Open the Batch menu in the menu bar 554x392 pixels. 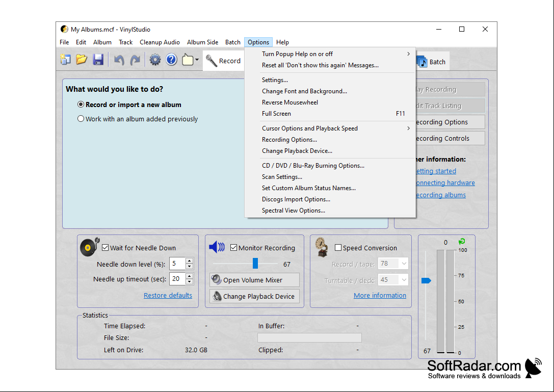point(233,42)
